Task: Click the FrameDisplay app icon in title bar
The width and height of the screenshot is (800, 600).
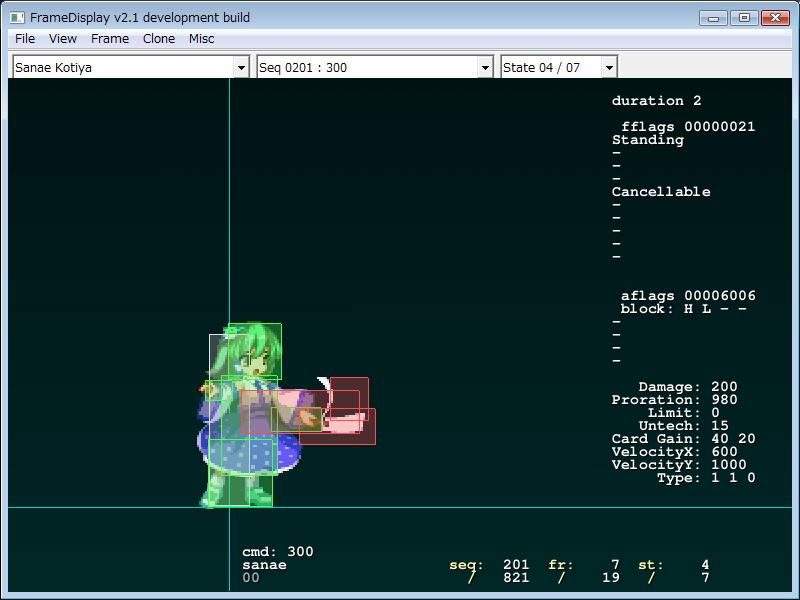Action: click(17, 17)
